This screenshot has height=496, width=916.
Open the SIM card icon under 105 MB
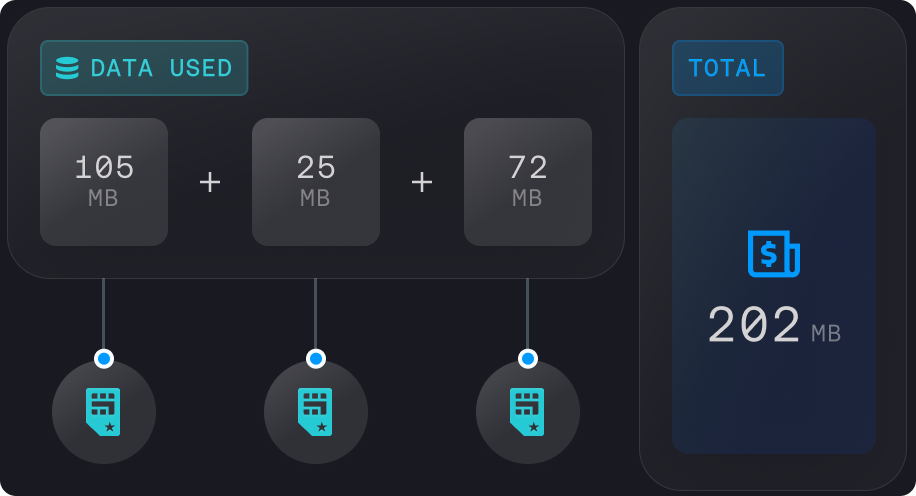tap(104, 411)
